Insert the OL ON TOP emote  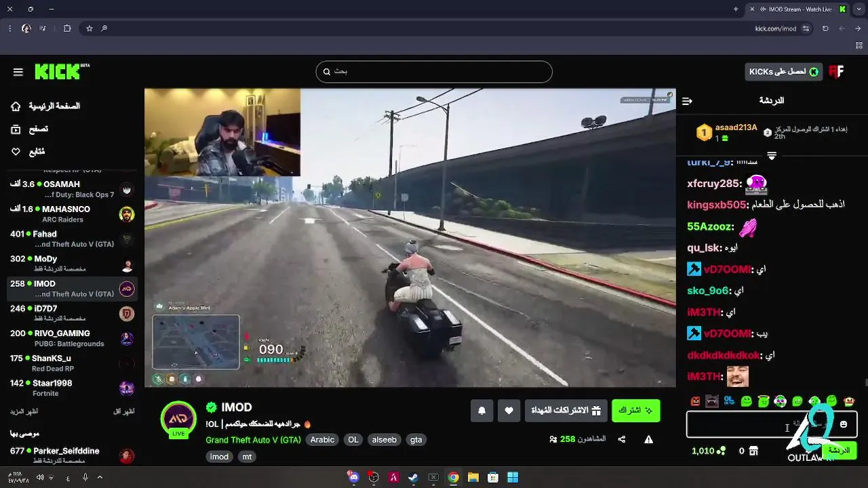click(729, 401)
